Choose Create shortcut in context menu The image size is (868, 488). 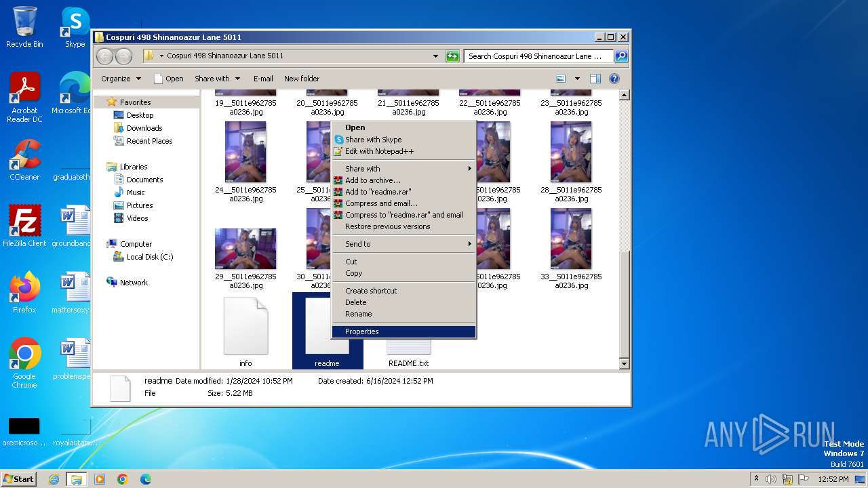[404, 291]
